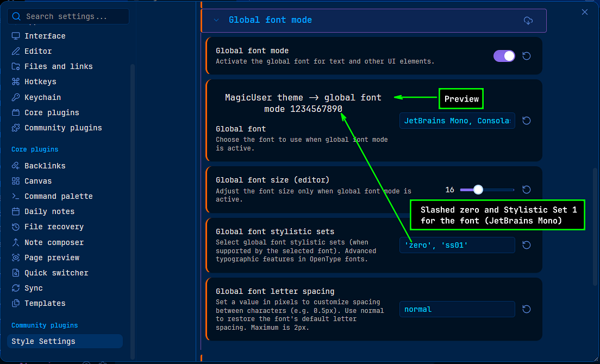This screenshot has width=600, height=364.
Task: Click the Global font input containing JetBrains Mono
Action: coord(457,121)
